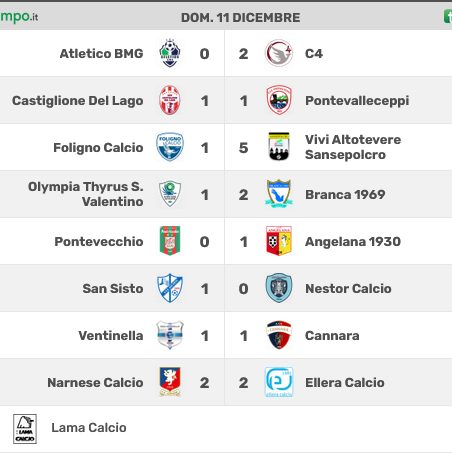The width and height of the screenshot is (452, 466).
Task: Click Vivi Altotevere Sansepolcro badge
Action: click(279, 147)
